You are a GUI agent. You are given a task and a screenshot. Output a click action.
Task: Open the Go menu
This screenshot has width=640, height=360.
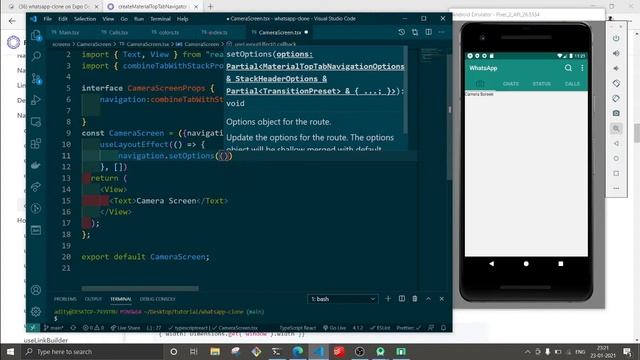point(124,19)
